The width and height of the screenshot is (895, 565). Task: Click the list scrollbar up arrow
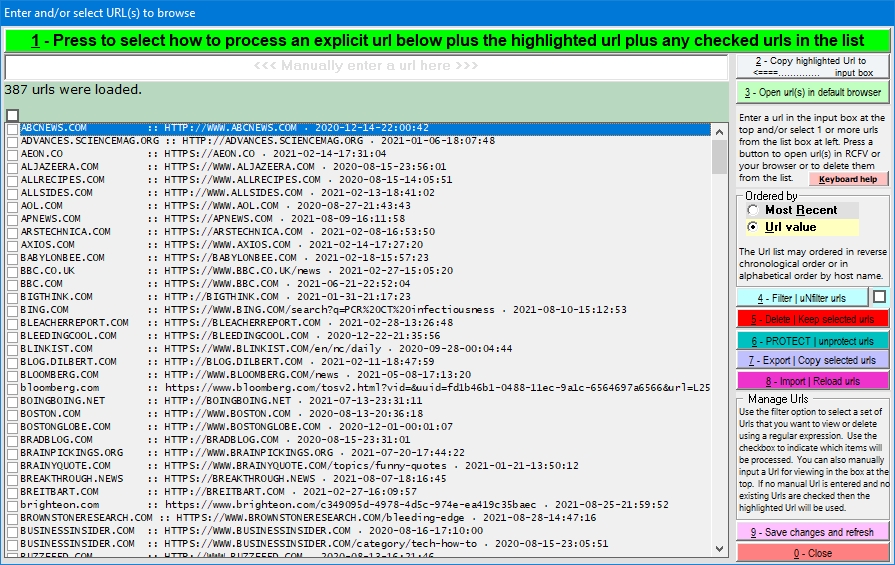pos(719,132)
